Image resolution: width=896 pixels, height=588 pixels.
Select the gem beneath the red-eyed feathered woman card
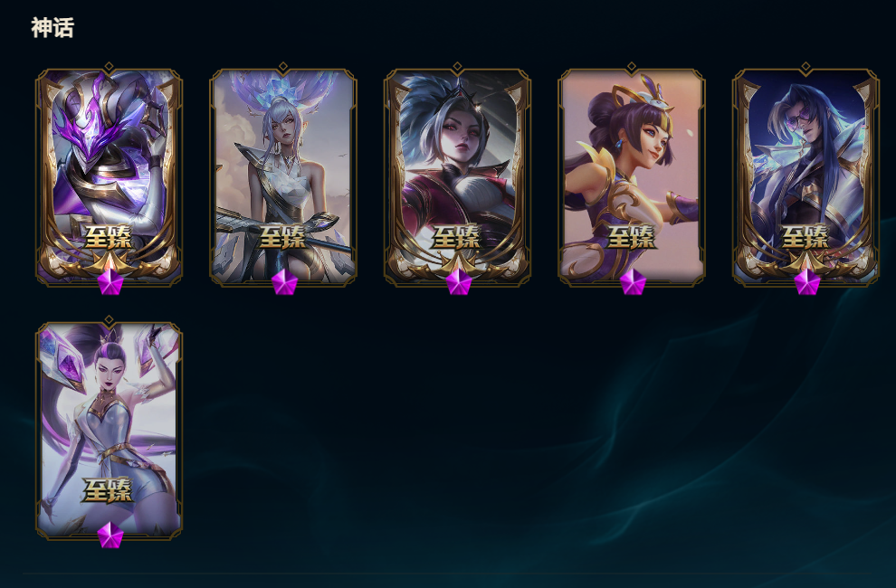[x=459, y=282]
